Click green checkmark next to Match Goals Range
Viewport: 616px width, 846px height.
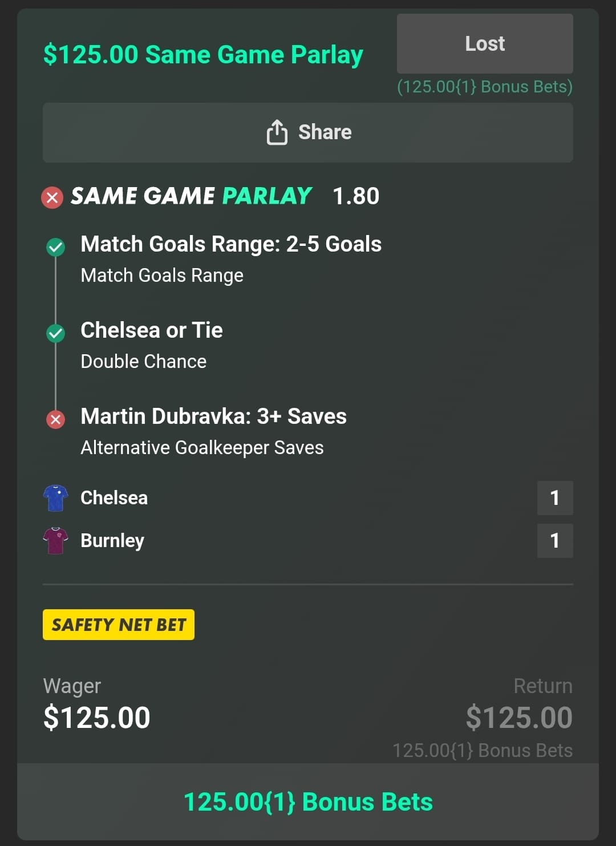click(55, 247)
